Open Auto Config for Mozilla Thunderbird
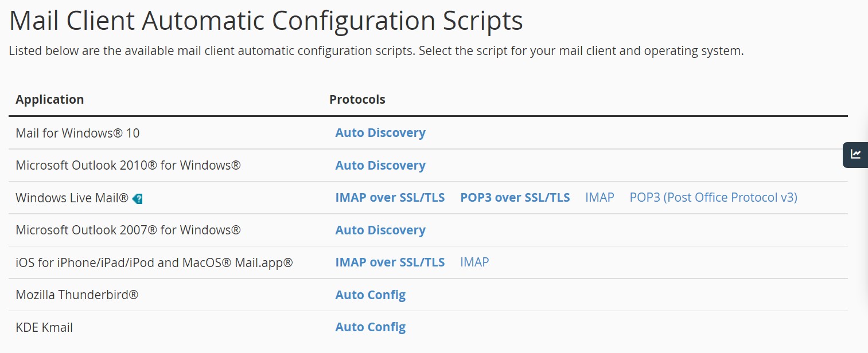The width and height of the screenshot is (868, 353). 371,295
